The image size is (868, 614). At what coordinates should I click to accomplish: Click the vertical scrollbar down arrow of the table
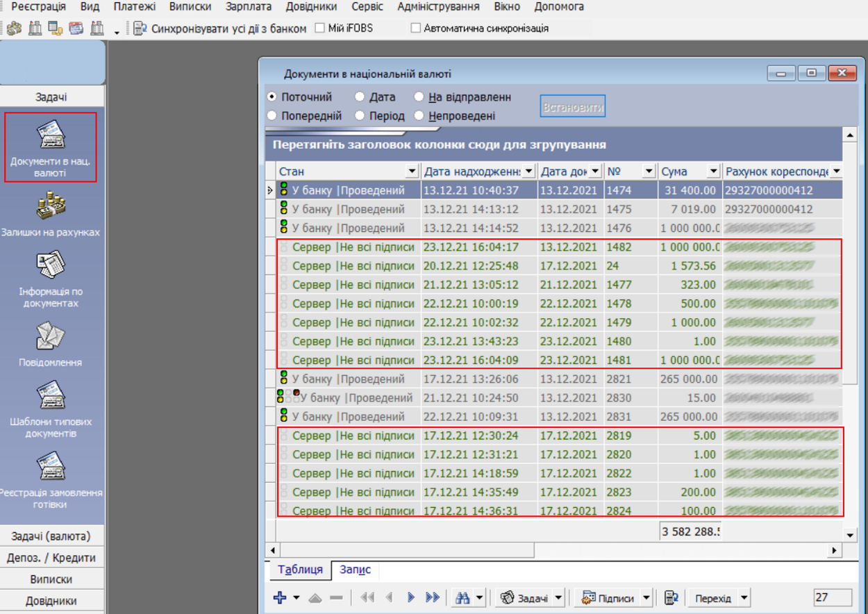[850, 535]
